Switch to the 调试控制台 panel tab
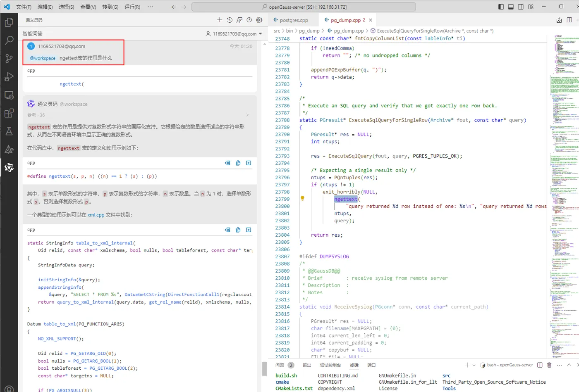This screenshot has height=392, width=579. pyautogui.click(x=330, y=365)
